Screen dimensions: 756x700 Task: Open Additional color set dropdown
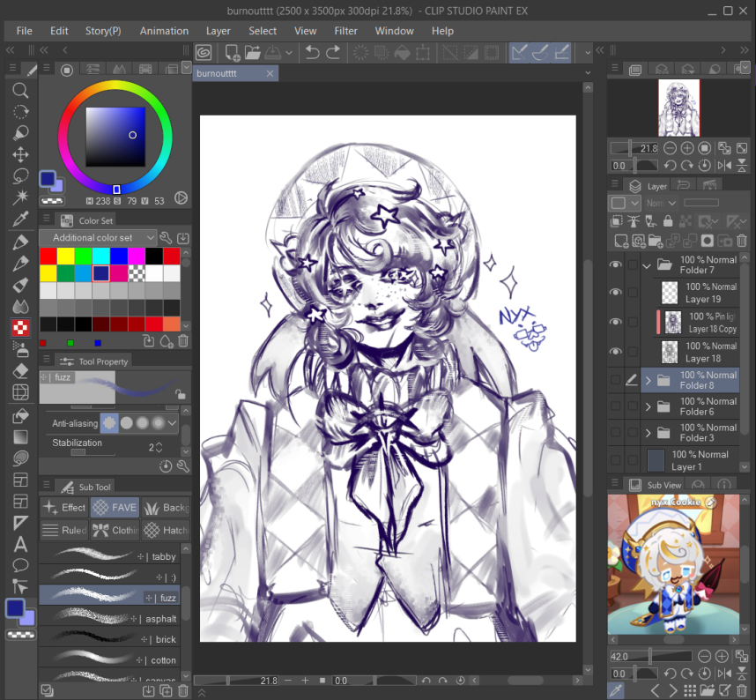click(98, 238)
